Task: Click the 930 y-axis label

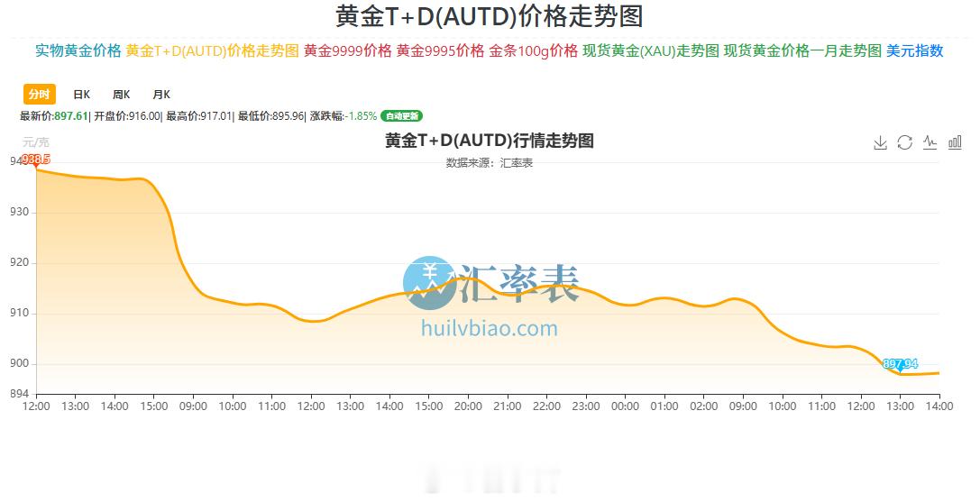Action: (x=19, y=212)
